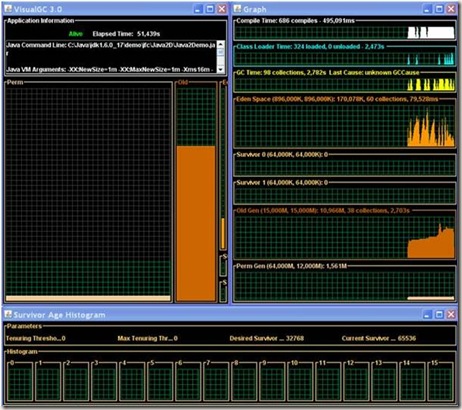The height and width of the screenshot is (410, 462).
Task: Click the Current Survivor 65536 parameter
Action: (x=379, y=338)
